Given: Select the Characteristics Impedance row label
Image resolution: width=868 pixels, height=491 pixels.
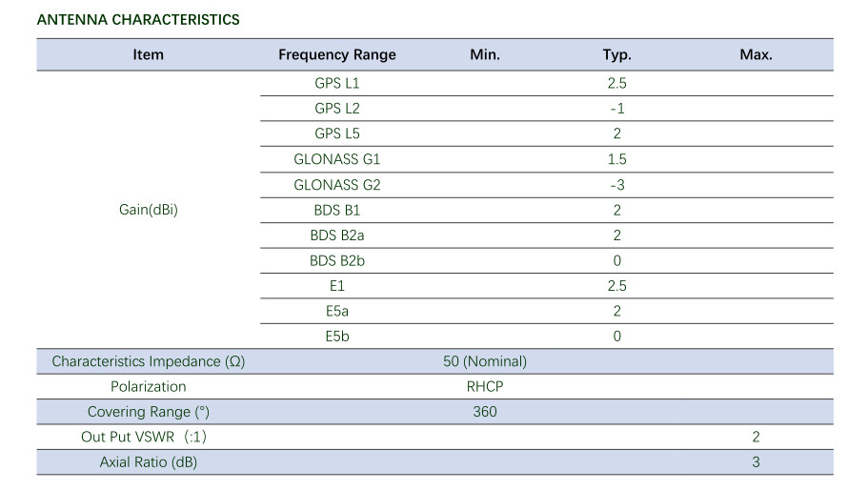Looking at the screenshot, I should click(x=148, y=361).
